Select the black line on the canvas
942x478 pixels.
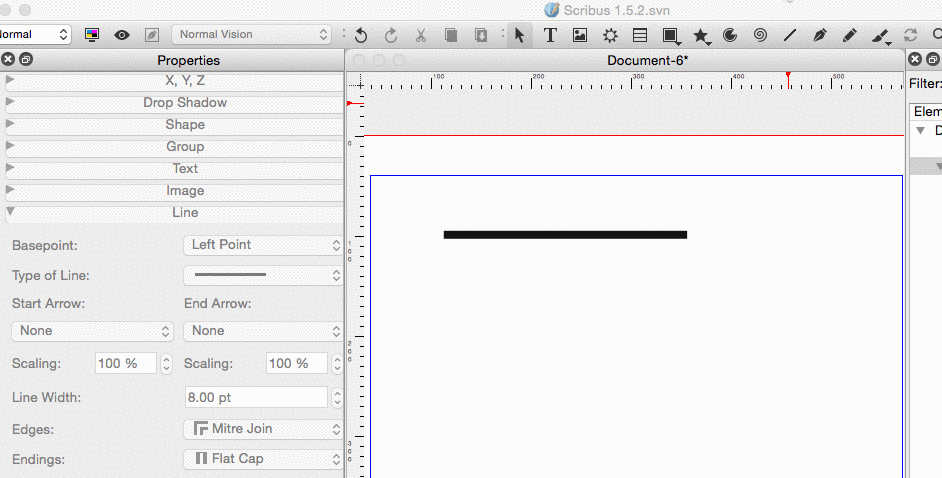tap(565, 235)
